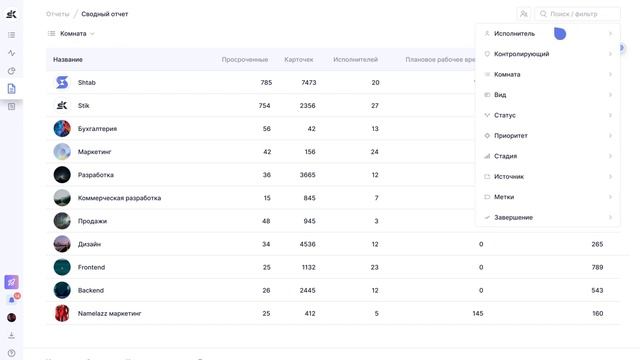Expand arrow on Метки menu row
The height and width of the screenshot is (360, 640).
pyautogui.click(x=611, y=197)
